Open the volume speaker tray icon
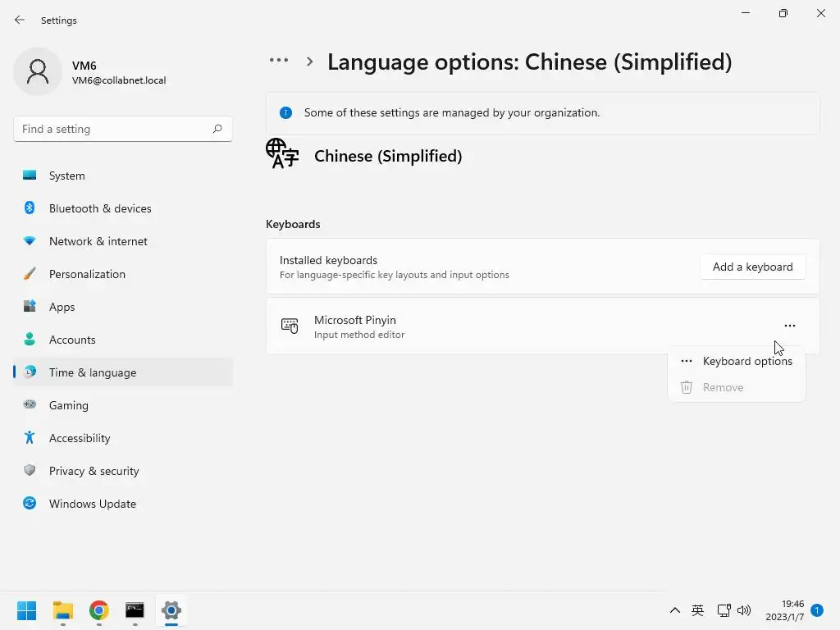The image size is (840, 630). [x=744, y=610]
